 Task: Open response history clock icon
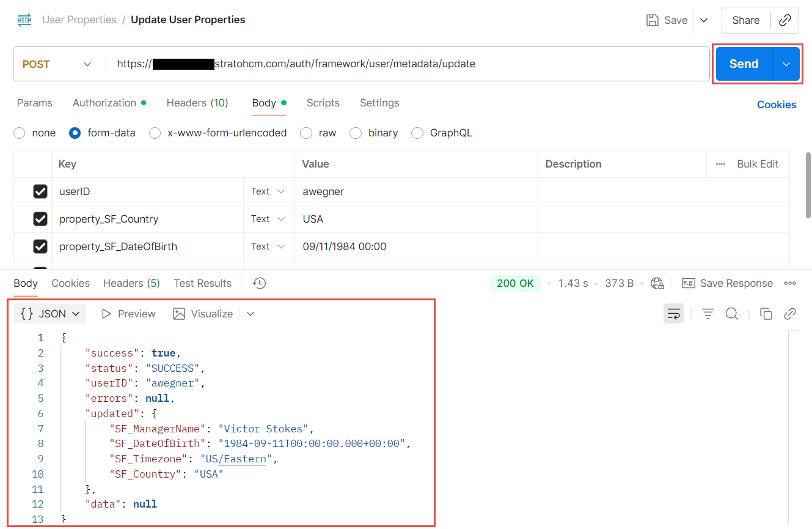[x=260, y=283]
